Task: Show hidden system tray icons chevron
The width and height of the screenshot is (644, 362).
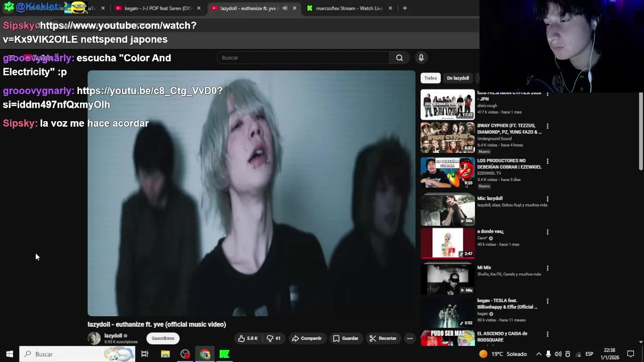Action: [538, 354]
